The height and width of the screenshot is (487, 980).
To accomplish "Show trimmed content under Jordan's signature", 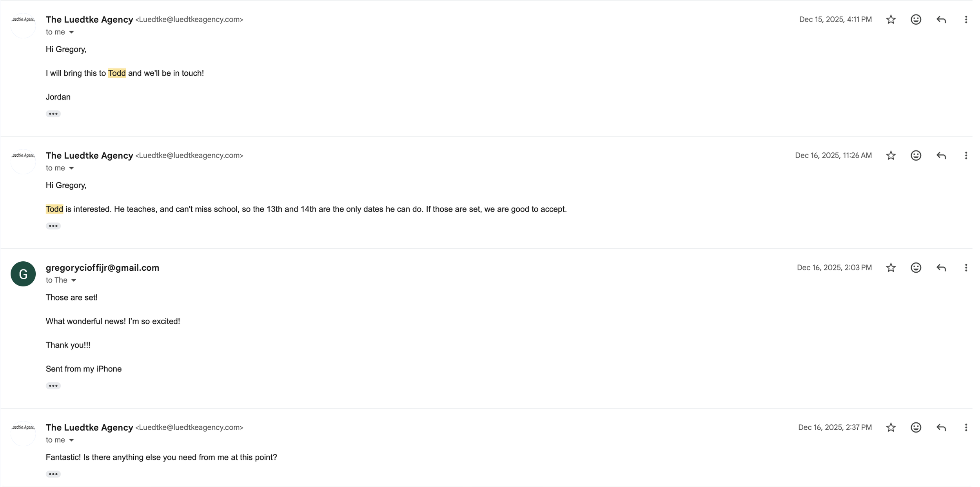I will pos(53,114).
